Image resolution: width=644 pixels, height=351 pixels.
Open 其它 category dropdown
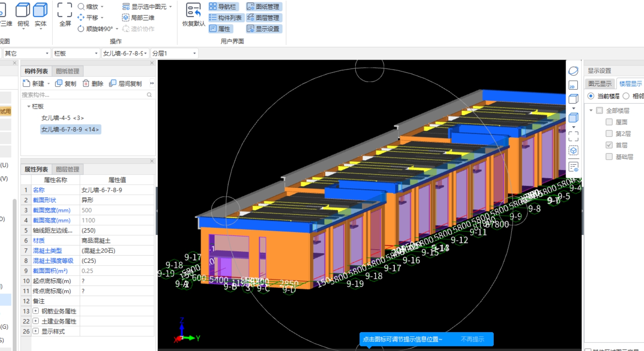27,53
